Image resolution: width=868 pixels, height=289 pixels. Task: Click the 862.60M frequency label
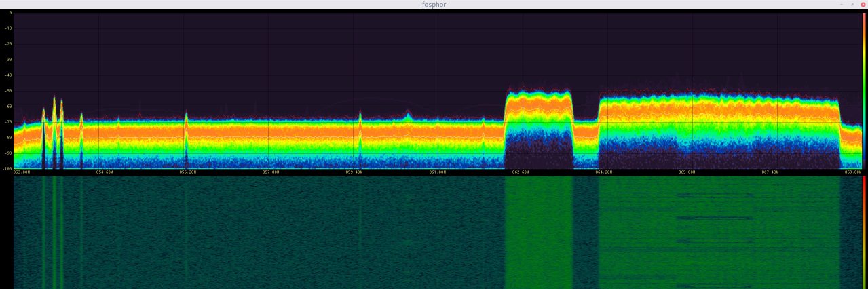[x=521, y=172]
